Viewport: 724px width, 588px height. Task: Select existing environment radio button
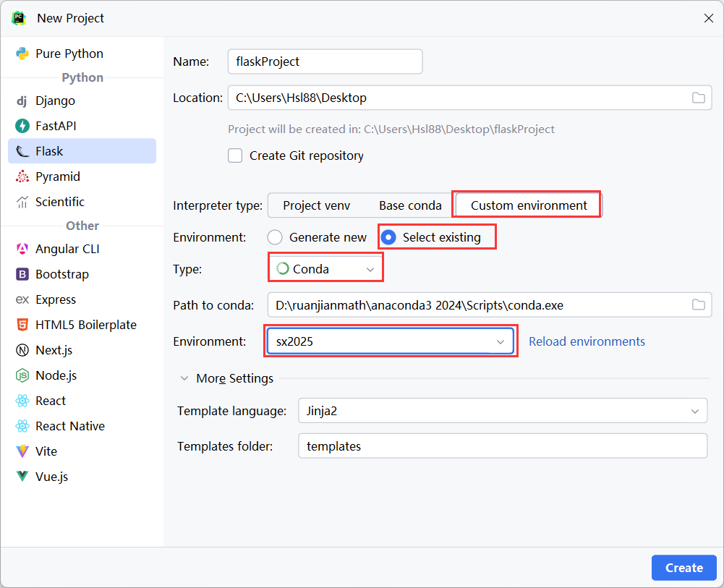point(388,237)
